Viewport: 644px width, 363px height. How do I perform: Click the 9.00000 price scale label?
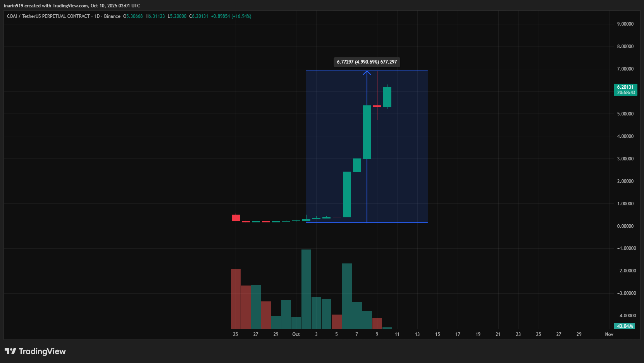(x=625, y=24)
